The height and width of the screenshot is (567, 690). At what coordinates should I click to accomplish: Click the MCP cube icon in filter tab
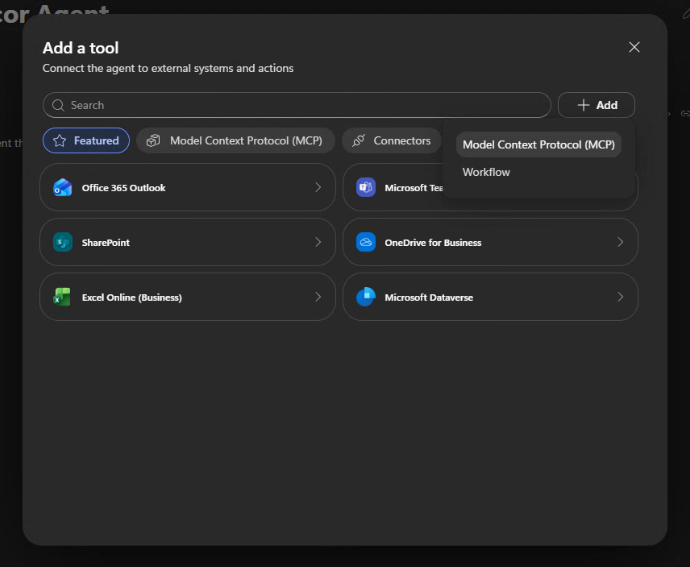(153, 140)
